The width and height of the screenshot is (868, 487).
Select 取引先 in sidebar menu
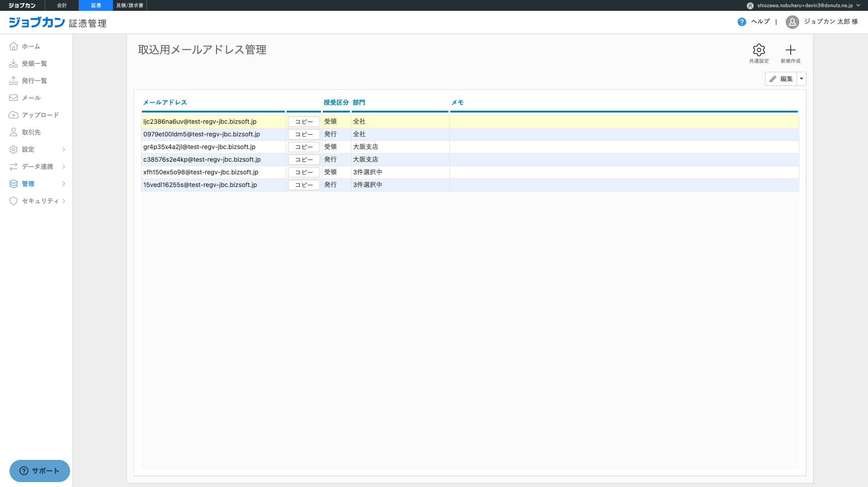click(x=31, y=132)
